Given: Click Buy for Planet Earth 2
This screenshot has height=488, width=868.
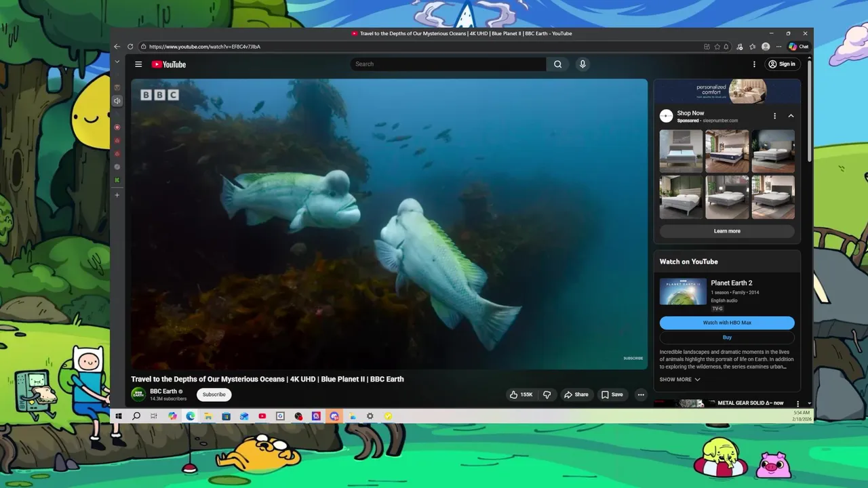Looking at the screenshot, I should (x=727, y=338).
